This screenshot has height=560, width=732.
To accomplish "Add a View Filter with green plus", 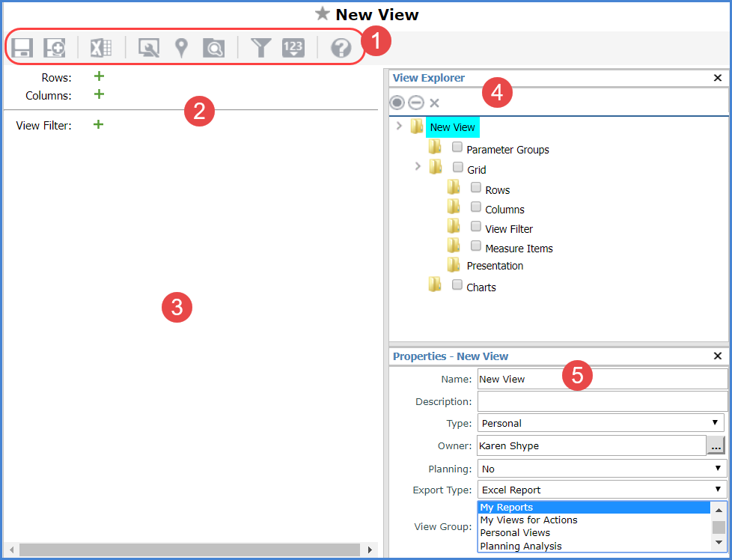I will click(98, 125).
